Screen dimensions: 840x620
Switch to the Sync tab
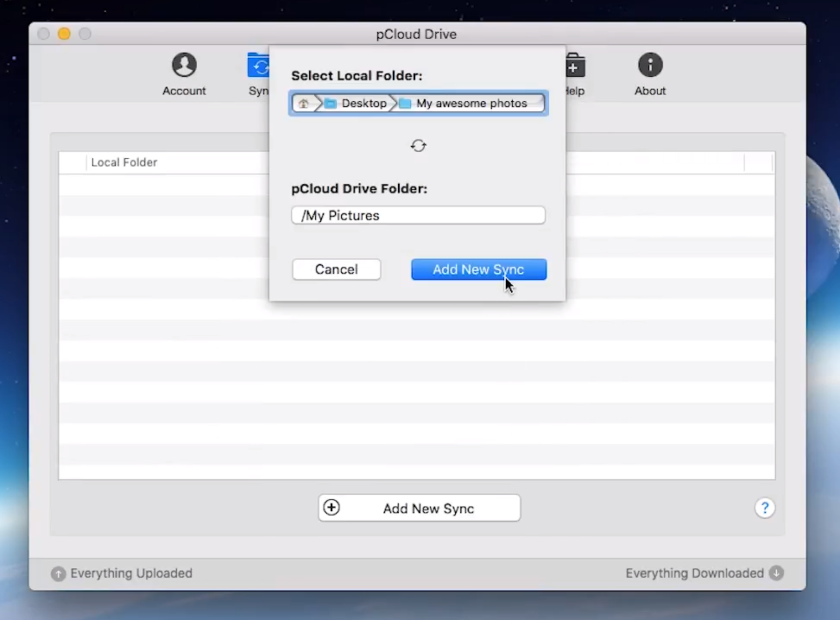257,75
